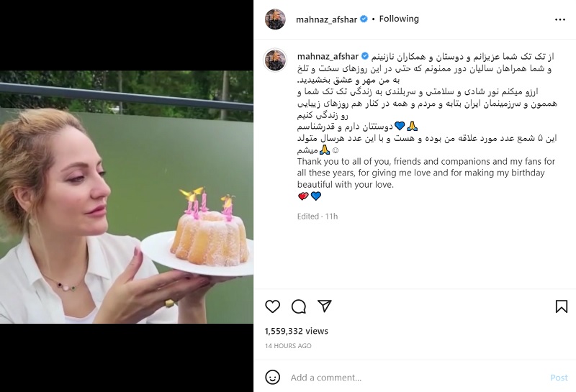Toggle the Following button
The width and height of the screenshot is (576, 392).
point(399,19)
